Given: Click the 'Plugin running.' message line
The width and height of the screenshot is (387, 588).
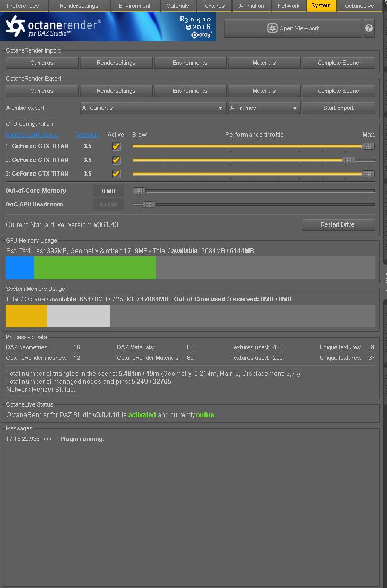Looking at the screenshot, I should coord(55,439).
